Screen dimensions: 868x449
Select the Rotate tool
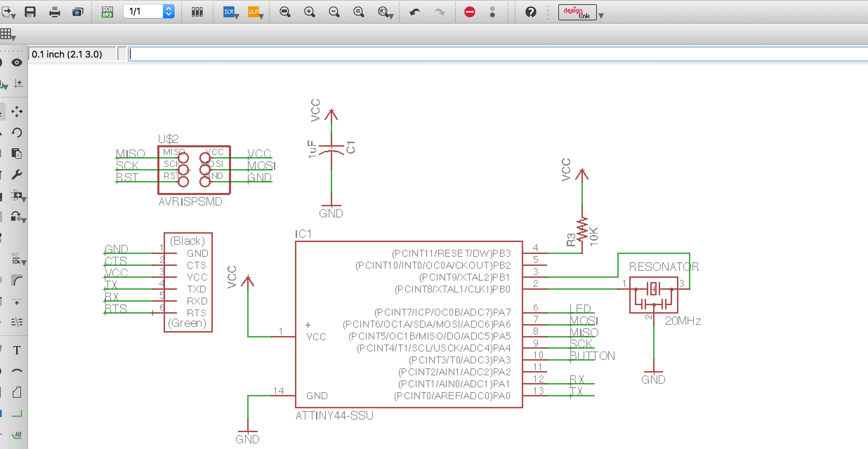tap(17, 133)
